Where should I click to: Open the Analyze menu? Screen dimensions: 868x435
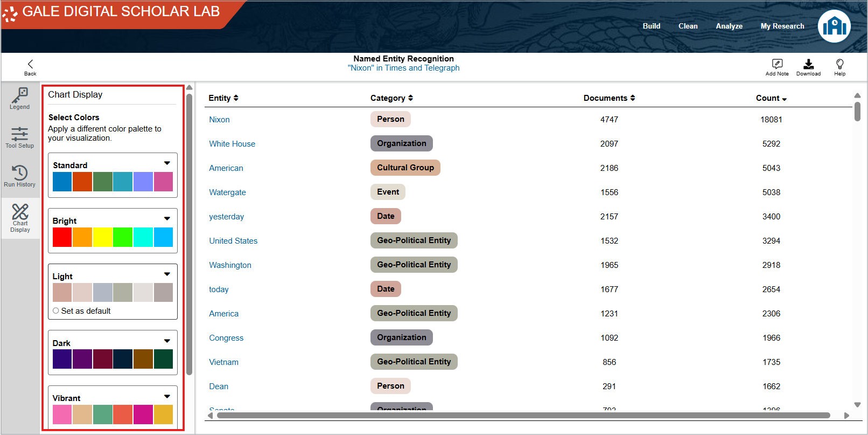pyautogui.click(x=729, y=26)
